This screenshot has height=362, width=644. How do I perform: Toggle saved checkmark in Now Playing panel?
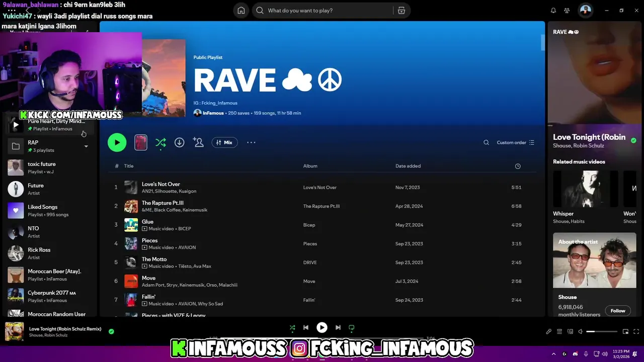pos(633,140)
